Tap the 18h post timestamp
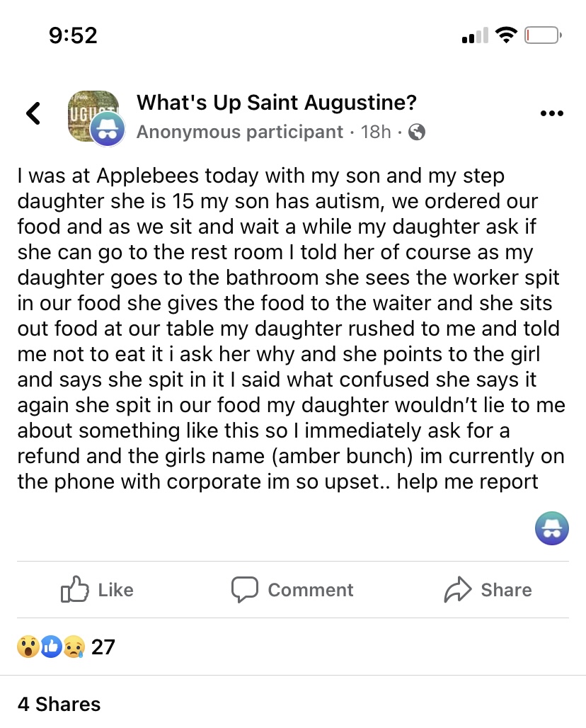Screen dimensions: 586x728 [375, 132]
